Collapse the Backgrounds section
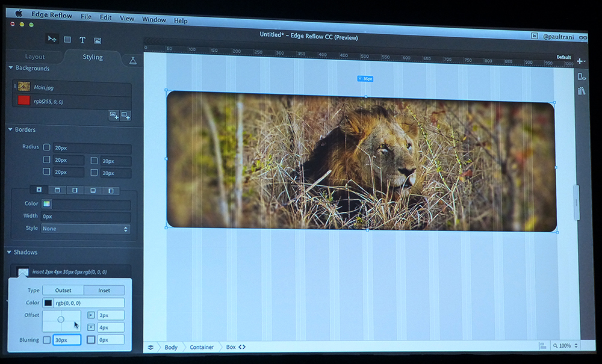 click(x=11, y=68)
